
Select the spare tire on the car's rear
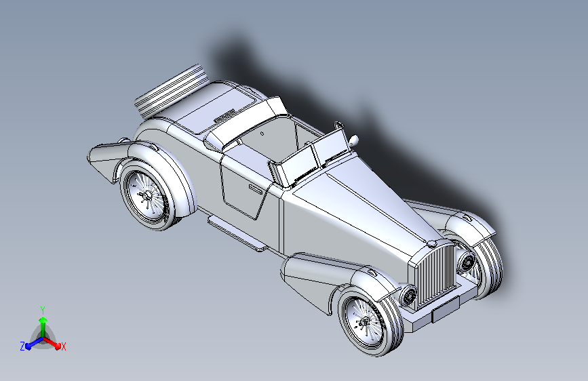(171, 90)
